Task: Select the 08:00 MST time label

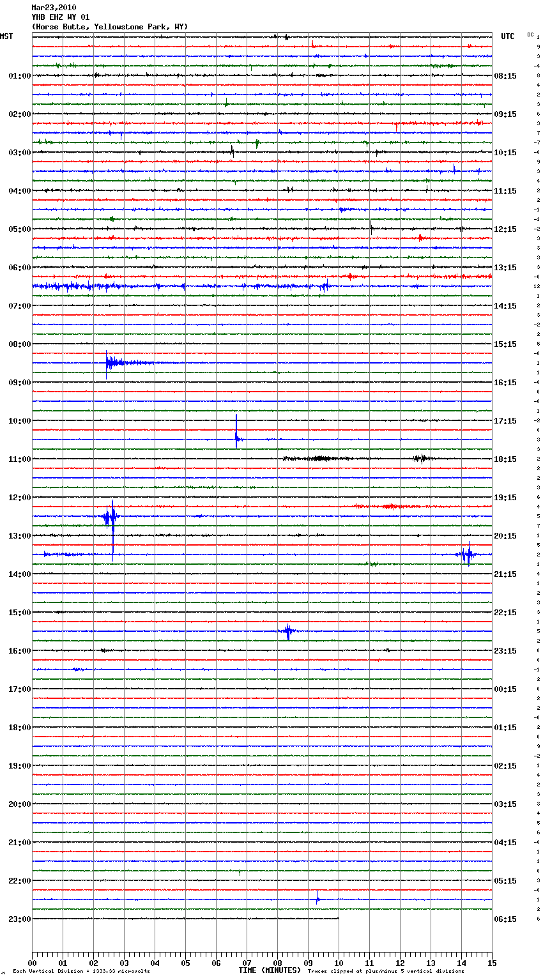Action: [20, 344]
